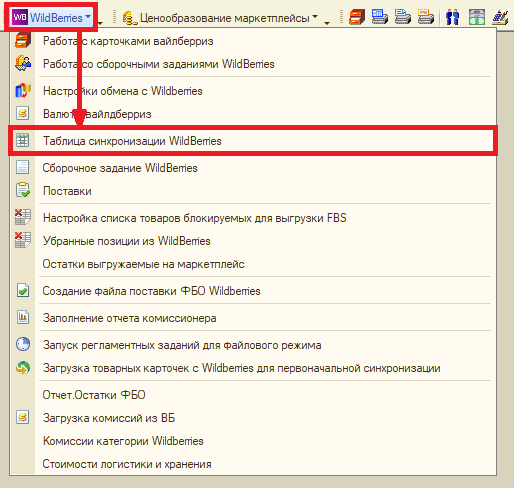Click clipboard-check icon beside Поставки
Image resolution: width=514 pixels, height=488 pixels.
tap(23, 190)
